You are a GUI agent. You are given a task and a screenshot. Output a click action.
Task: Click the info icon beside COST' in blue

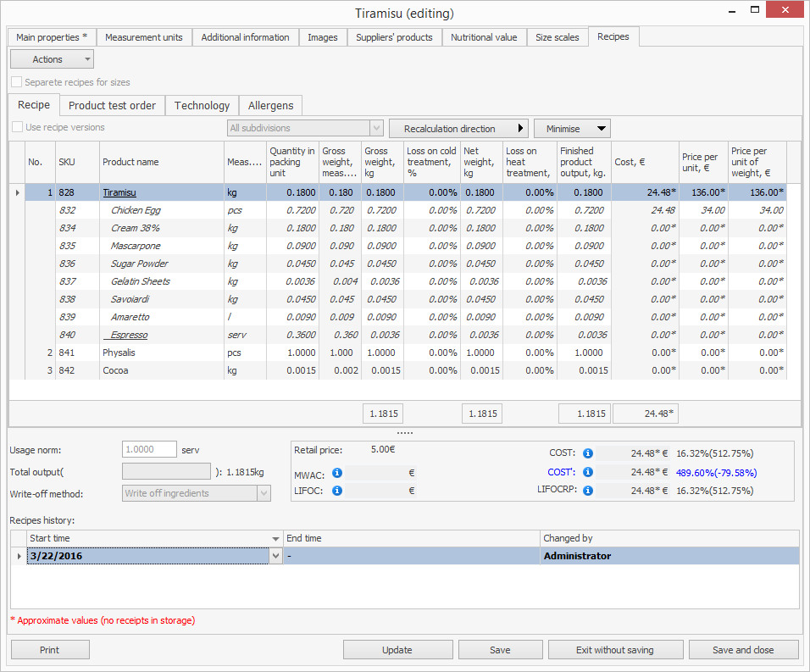[588, 472]
